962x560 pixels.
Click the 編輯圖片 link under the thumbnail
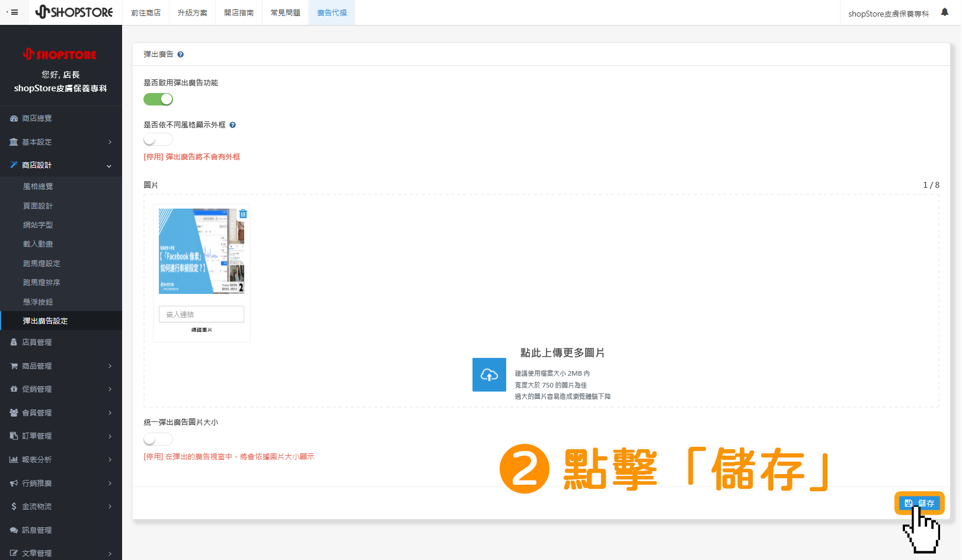coord(202,330)
